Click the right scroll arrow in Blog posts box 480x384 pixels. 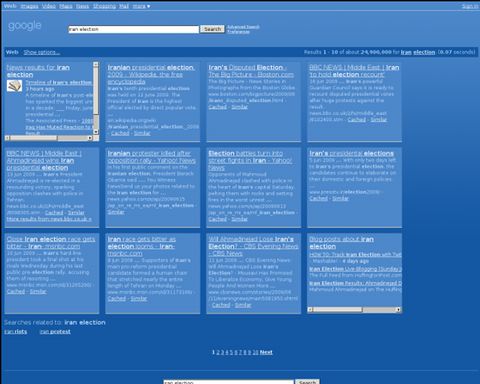[398, 310]
